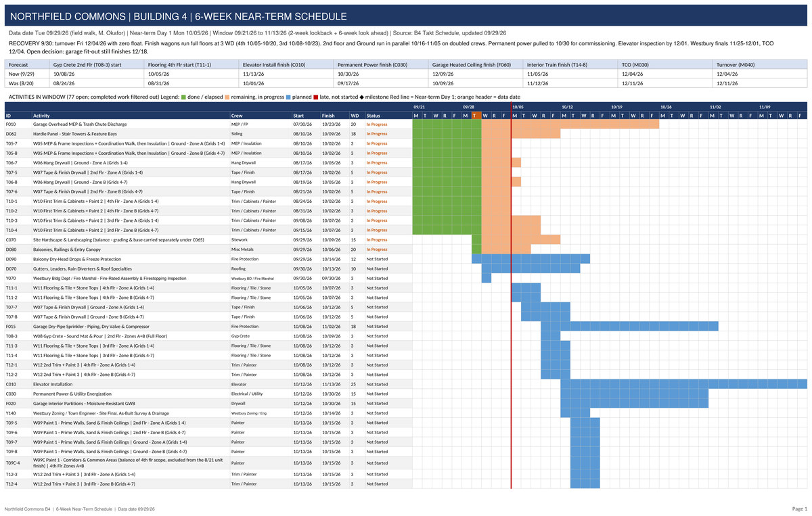Screen dimensions: 812x516
Task: Click the blue bar for Y070 inspection row
Action: (487, 278)
